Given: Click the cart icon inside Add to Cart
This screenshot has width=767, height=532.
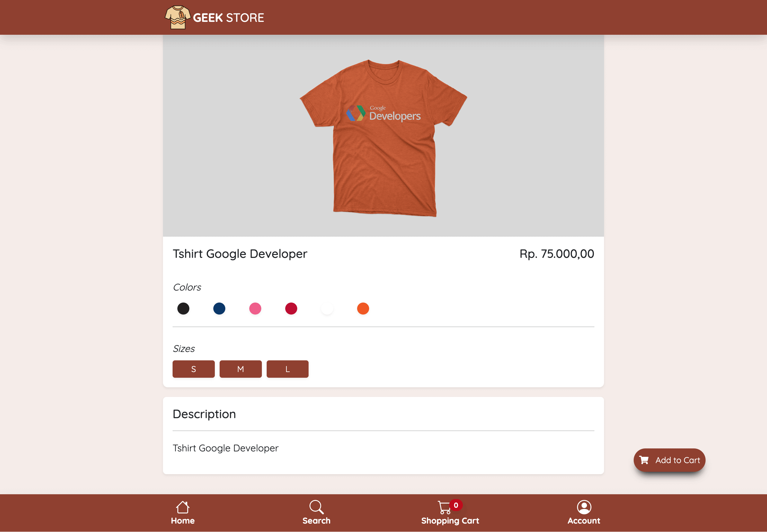Looking at the screenshot, I should 644,460.
